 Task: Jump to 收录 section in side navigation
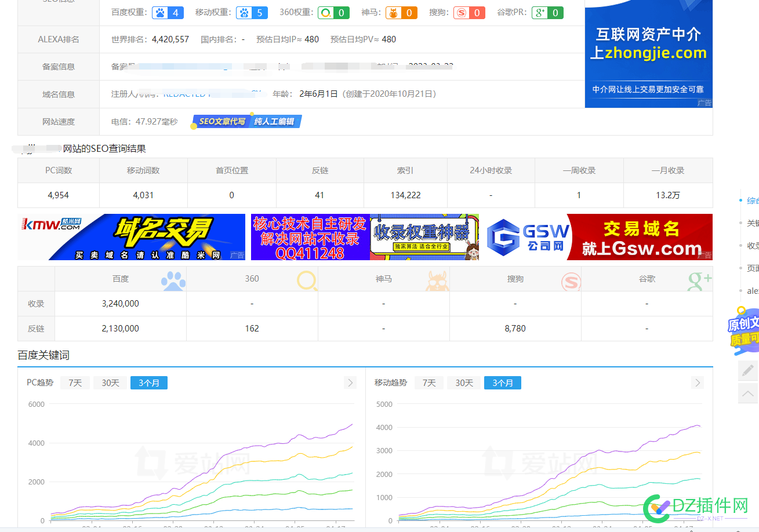[x=752, y=245]
